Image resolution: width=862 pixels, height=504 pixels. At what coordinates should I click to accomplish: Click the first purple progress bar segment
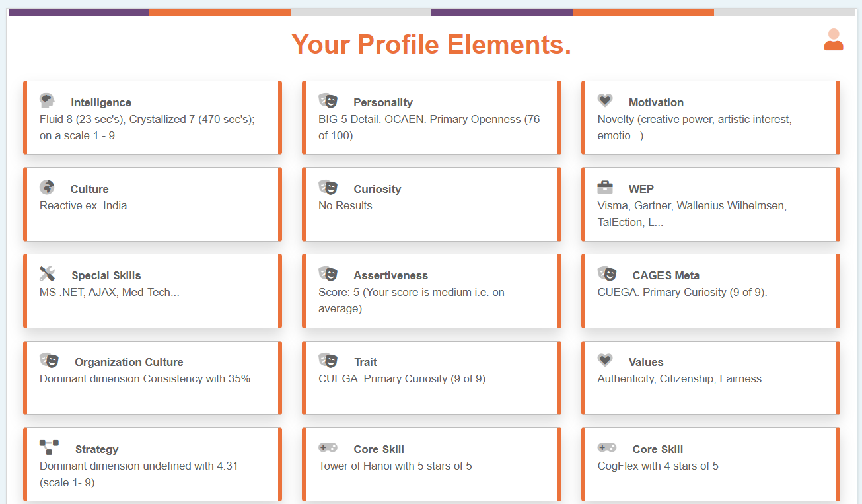[79, 12]
